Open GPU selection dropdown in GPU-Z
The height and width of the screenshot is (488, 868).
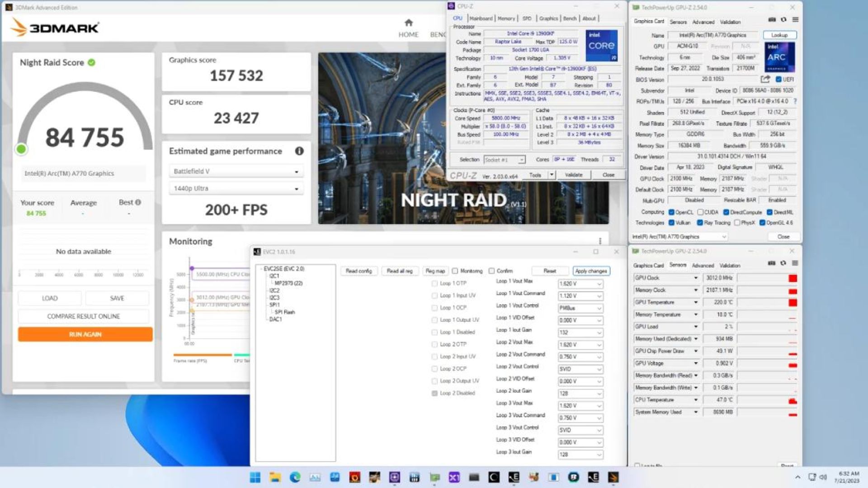tap(679, 236)
